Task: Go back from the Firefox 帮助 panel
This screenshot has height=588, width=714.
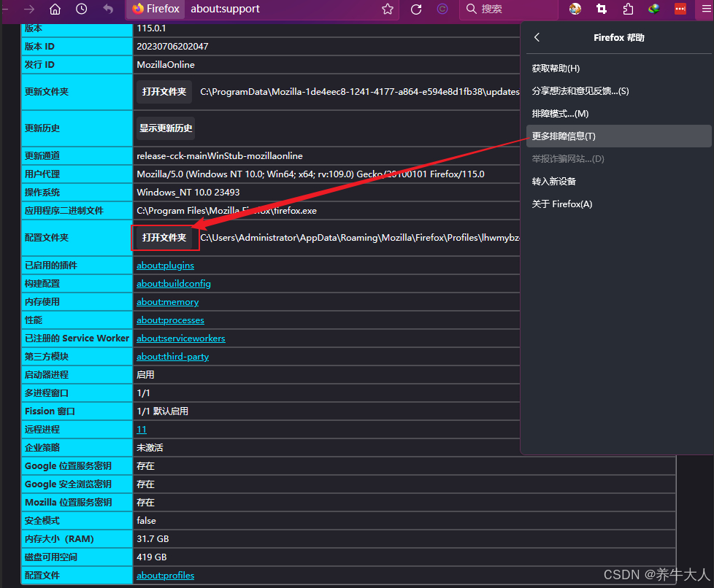Action: 537,37
